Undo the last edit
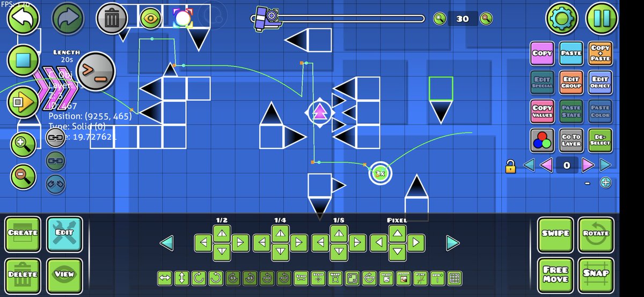The image size is (644, 297). point(23,18)
